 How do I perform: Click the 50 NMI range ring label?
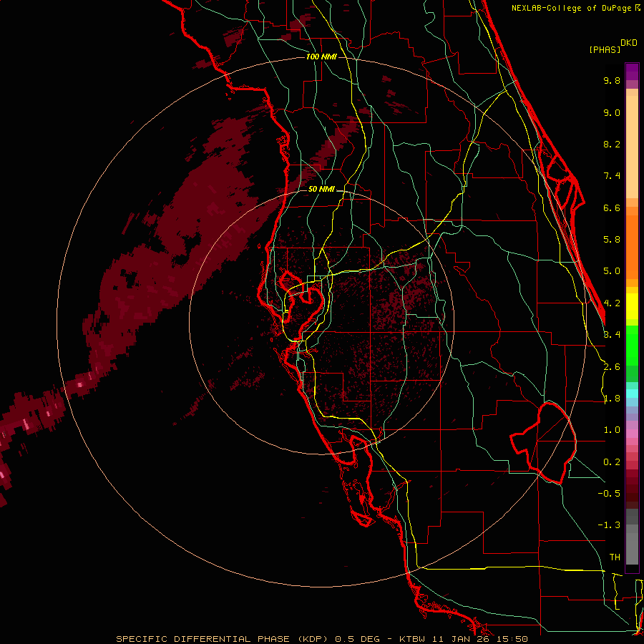tap(321, 190)
